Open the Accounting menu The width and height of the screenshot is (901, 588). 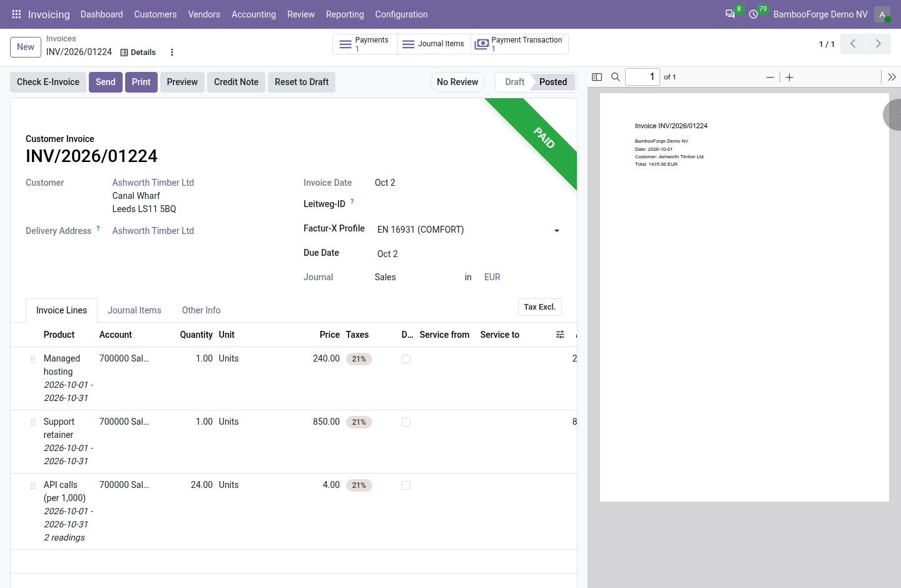pos(253,14)
